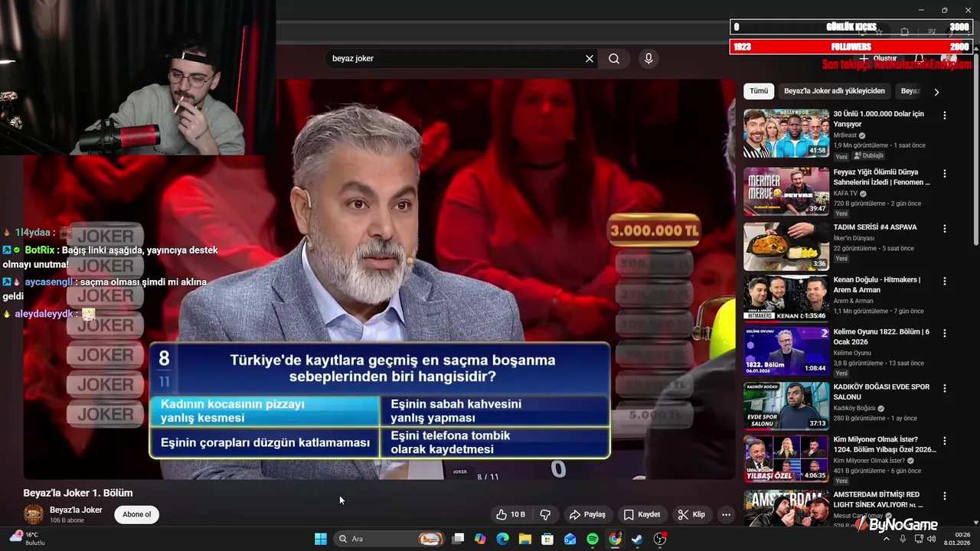Launch Copilot from the taskbar
The height and width of the screenshot is (551, 980).
[x=480, y=539]
